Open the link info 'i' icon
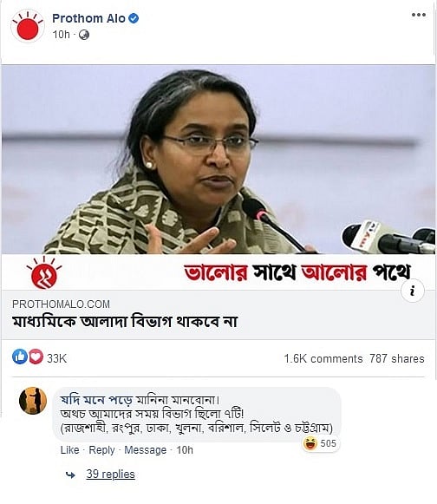 coord(413,291)
